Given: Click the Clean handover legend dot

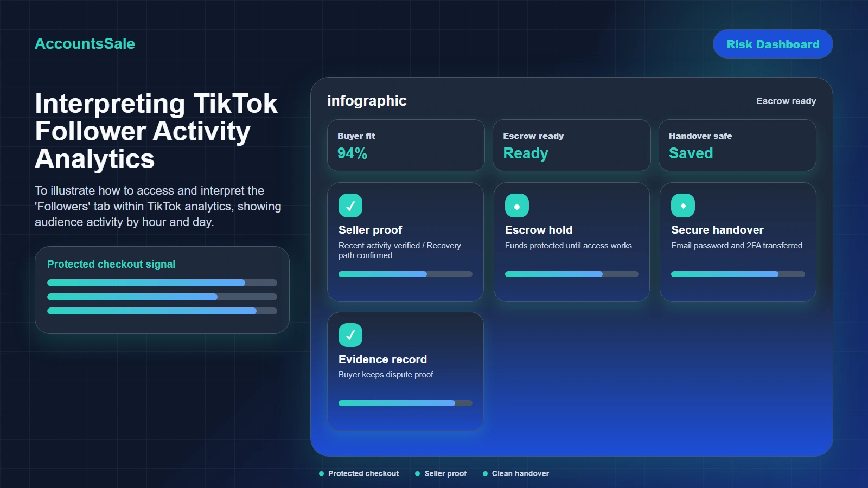Looking at the screenshot, I should (485, 474).
